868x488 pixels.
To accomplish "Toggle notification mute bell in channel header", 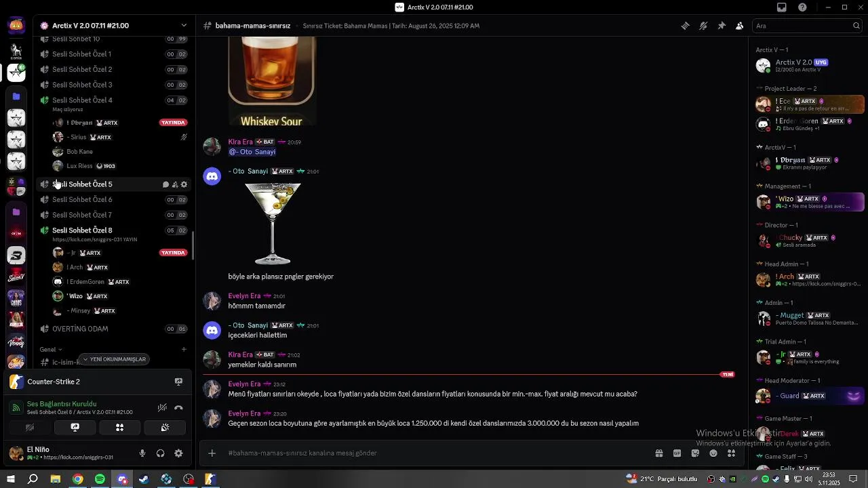I will (703, 26).
